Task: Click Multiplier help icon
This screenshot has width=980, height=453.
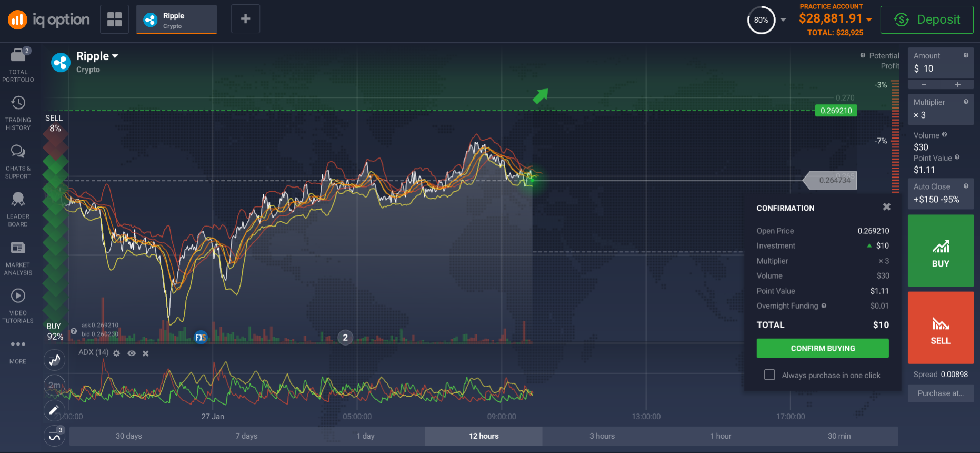Action: pos(966,102)
